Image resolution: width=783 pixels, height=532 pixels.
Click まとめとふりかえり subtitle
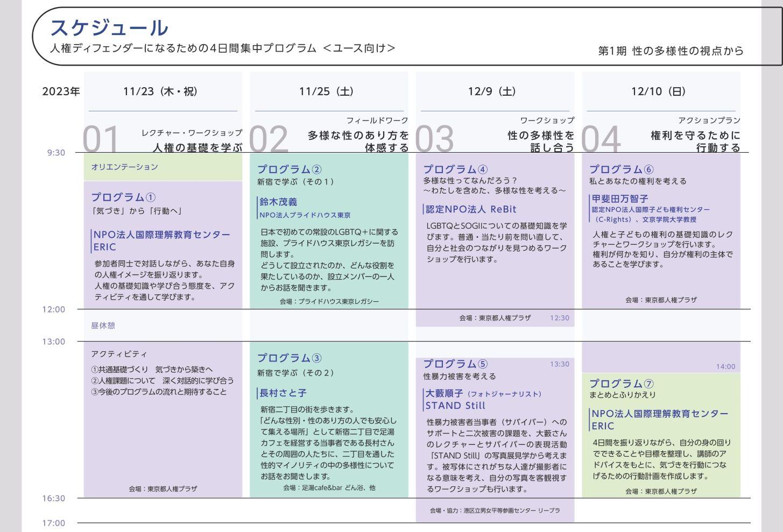coord(623,395)
